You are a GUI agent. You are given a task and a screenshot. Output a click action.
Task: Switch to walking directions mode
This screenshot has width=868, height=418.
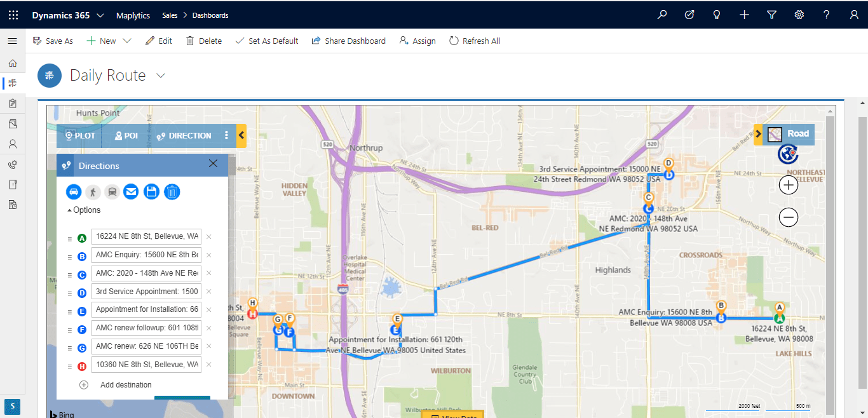[93, 191]
